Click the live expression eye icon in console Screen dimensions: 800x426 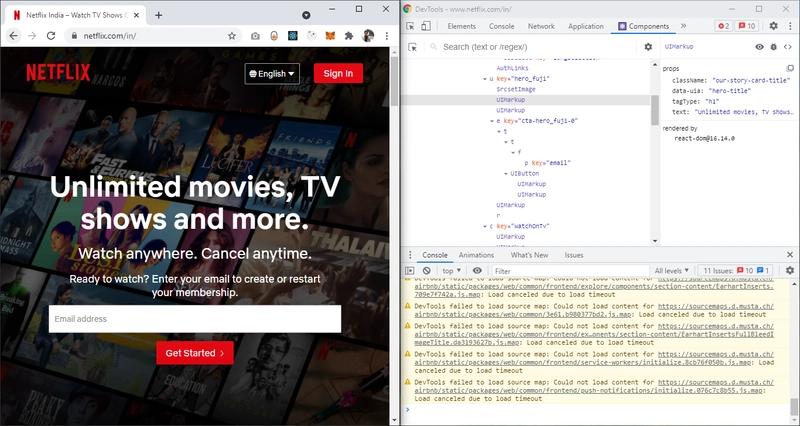pos(477,271)
